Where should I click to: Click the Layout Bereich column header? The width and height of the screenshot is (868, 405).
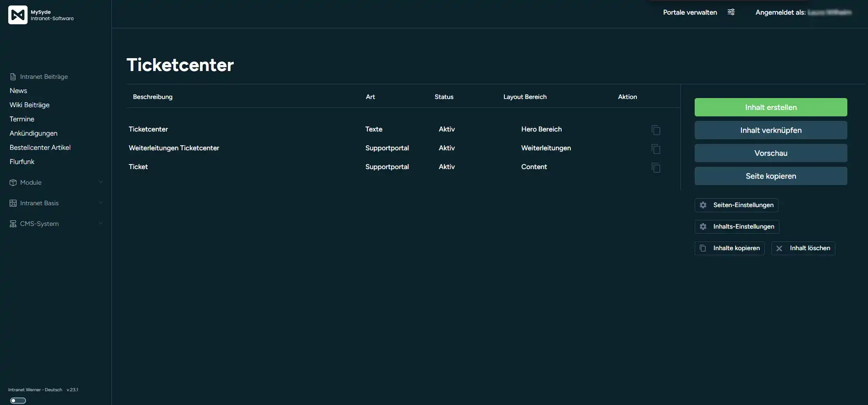pos(525,97)
